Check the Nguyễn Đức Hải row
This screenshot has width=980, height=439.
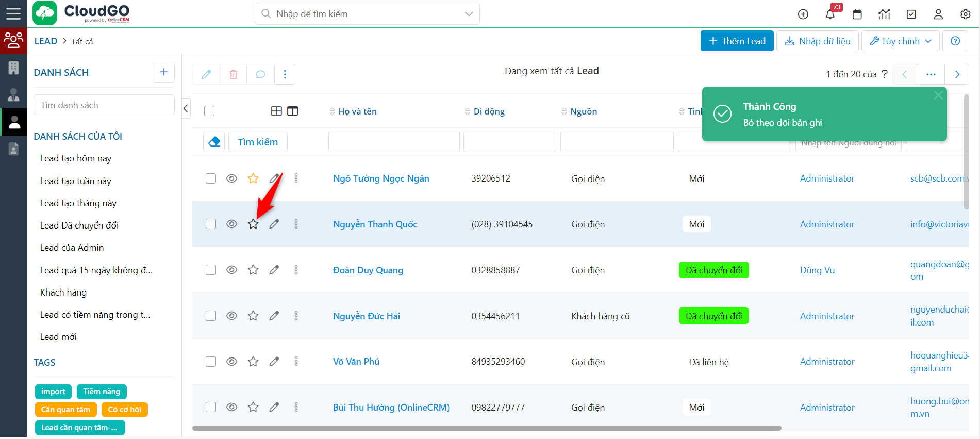tap(211, 316)
